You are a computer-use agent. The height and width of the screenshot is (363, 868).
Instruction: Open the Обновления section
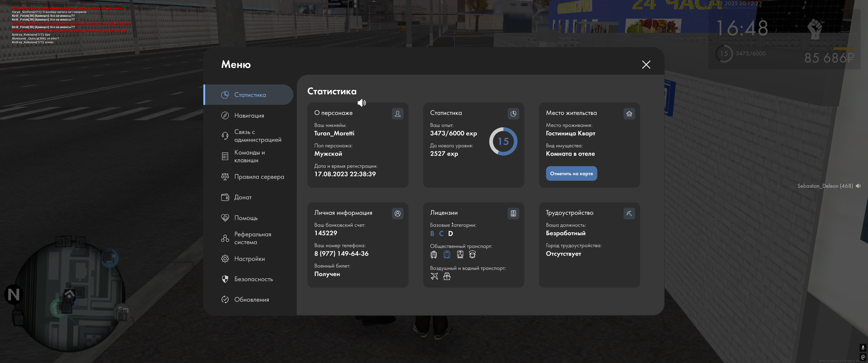click(251, 300)
